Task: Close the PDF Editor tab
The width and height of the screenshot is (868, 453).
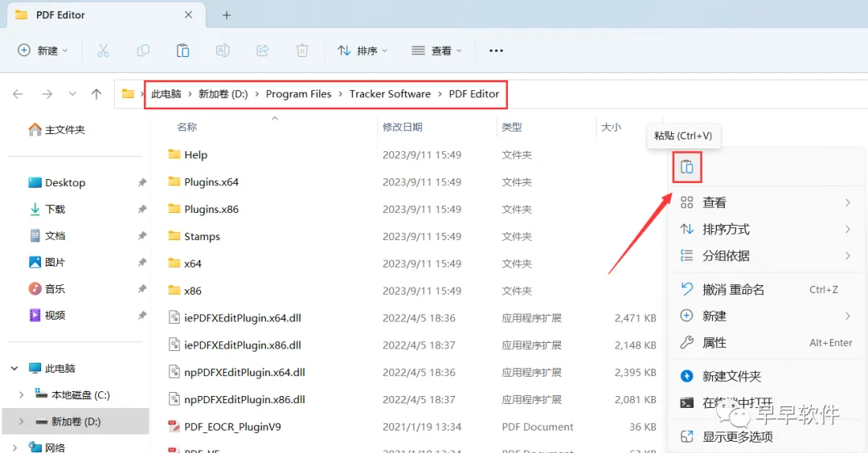Action: [188, 15]
